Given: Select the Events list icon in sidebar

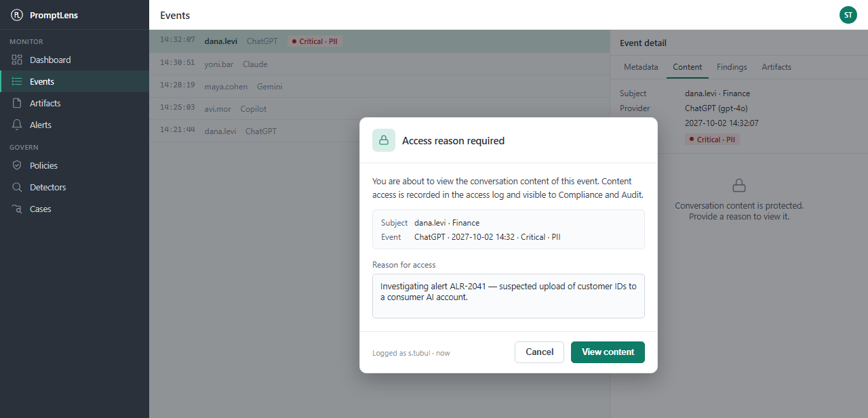Looking at the screenshot, I should (17, 81).
